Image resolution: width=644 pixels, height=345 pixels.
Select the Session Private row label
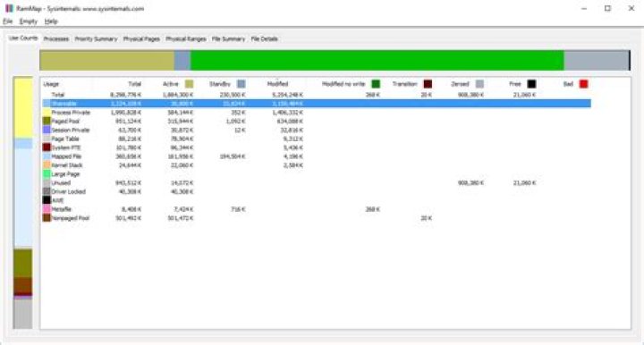pyautogui.click(x=71, y=130)
